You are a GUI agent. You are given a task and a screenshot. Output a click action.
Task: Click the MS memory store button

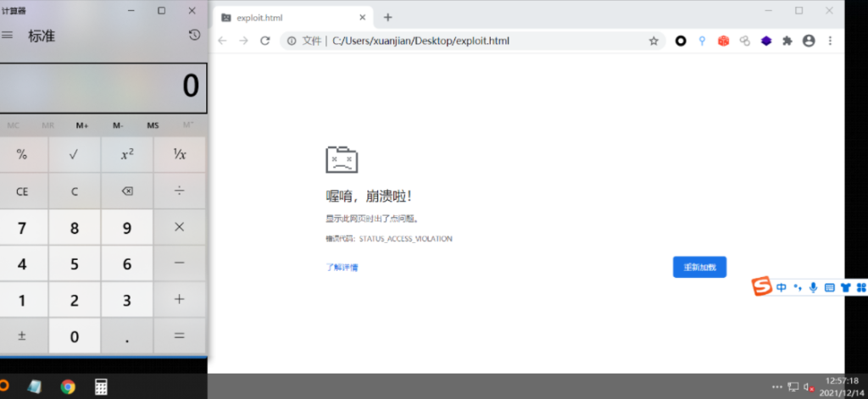coord(153,125)
